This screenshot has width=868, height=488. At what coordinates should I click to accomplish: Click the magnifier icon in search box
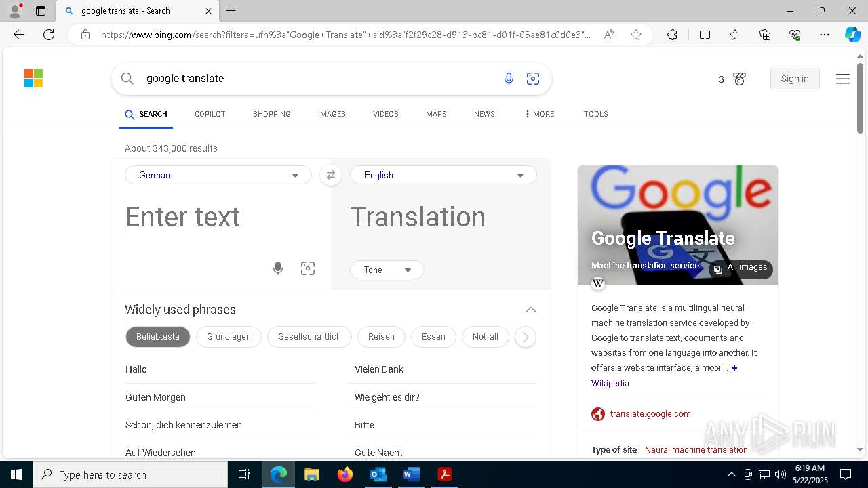click(127, 79)
